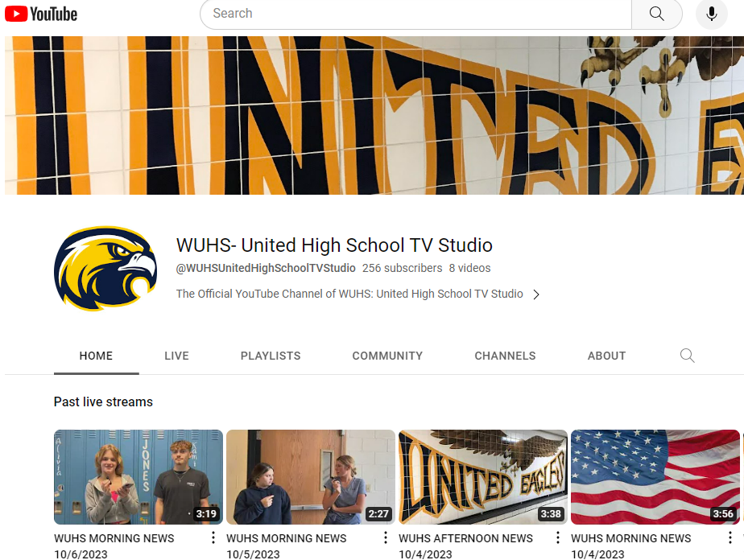Open options menu for 10/5/2023 Morning News

(386, 538)
